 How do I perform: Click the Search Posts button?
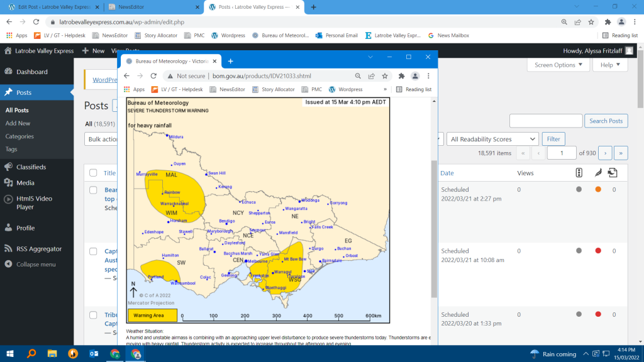pos(606,121)
